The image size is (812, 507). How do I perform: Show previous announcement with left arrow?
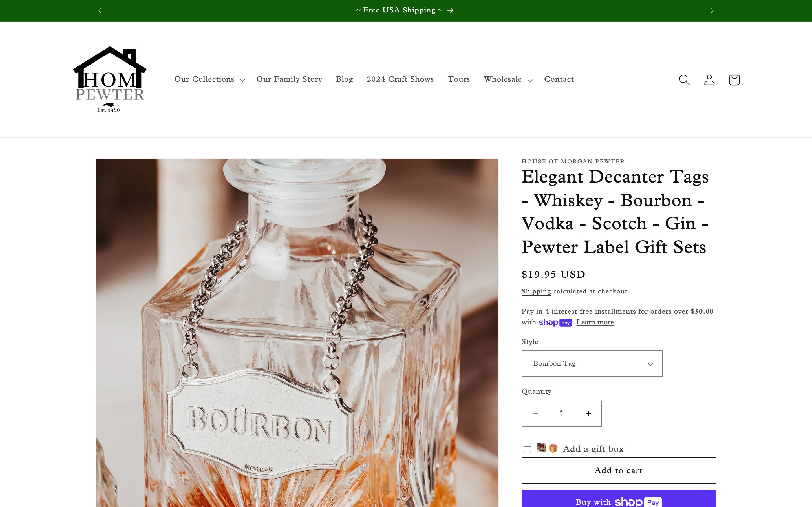point(100,11)
